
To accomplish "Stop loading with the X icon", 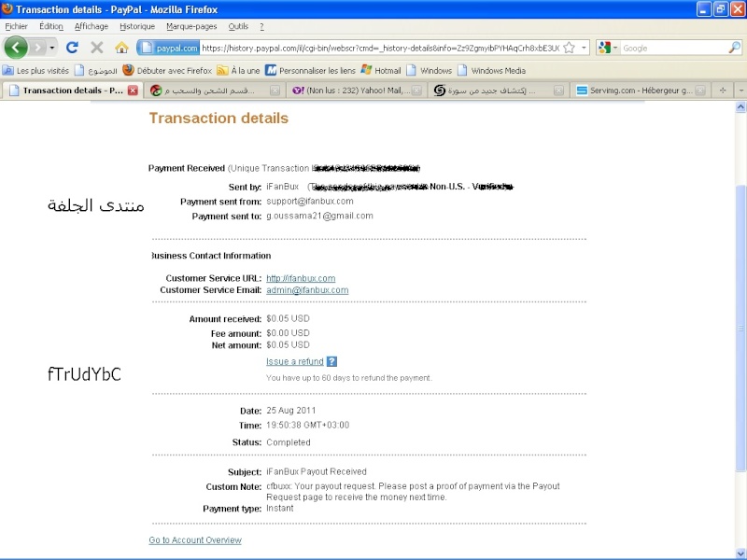I will coord(97,48).
